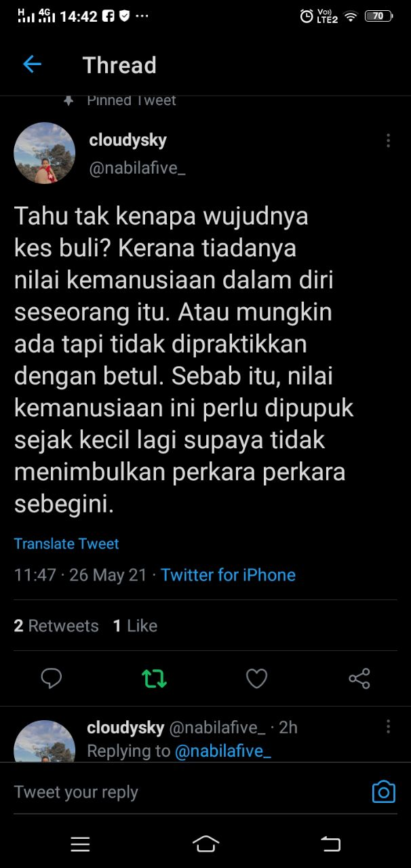Open Android recent apps menu button
Image resolution: width=411 pixels, height=868 pixels.
coord(80,844)
